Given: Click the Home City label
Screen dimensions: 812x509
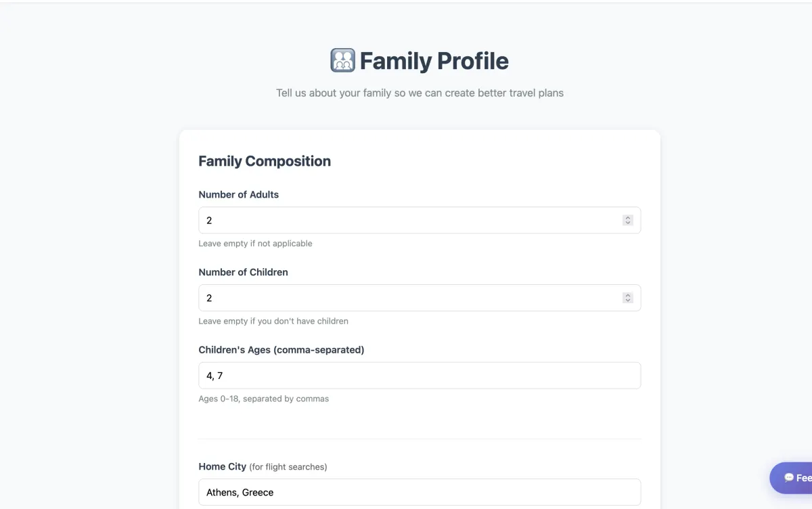Looking at the screenshot, I should pos(222,466).
